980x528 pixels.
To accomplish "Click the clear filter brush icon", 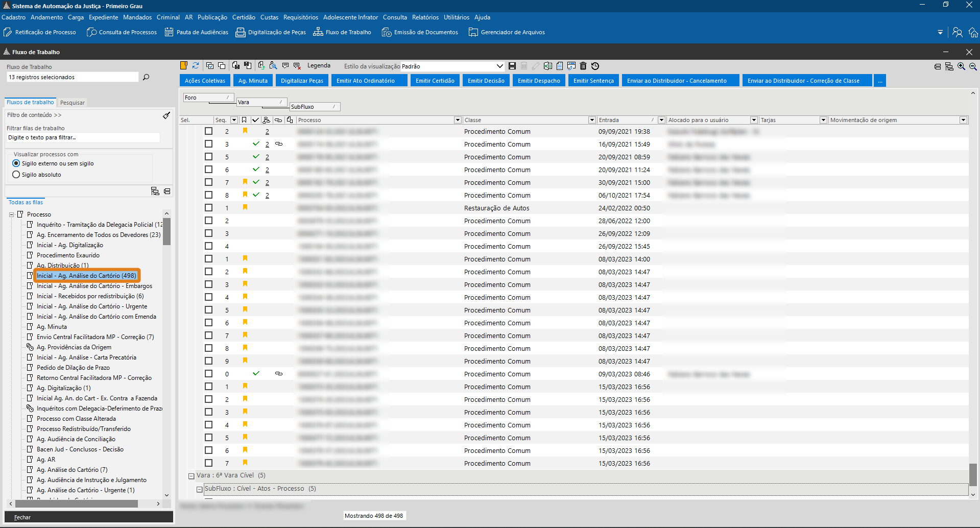I will tap(166, 115).
